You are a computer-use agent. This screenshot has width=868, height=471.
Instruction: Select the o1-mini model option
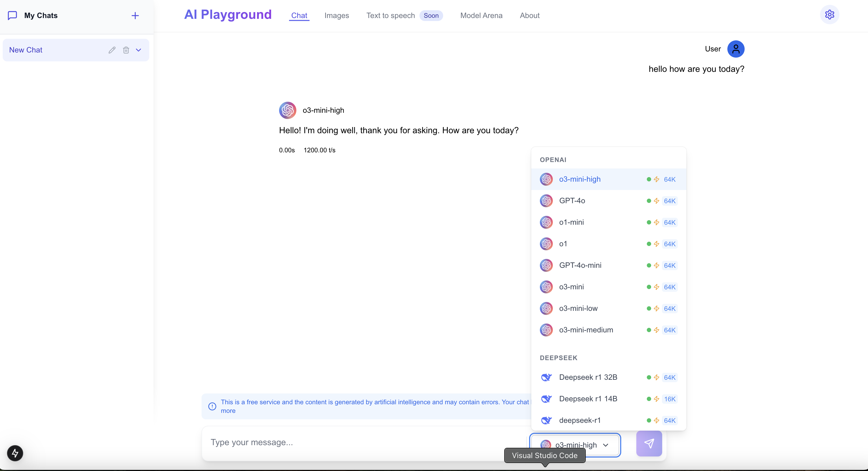coord(571,222)
